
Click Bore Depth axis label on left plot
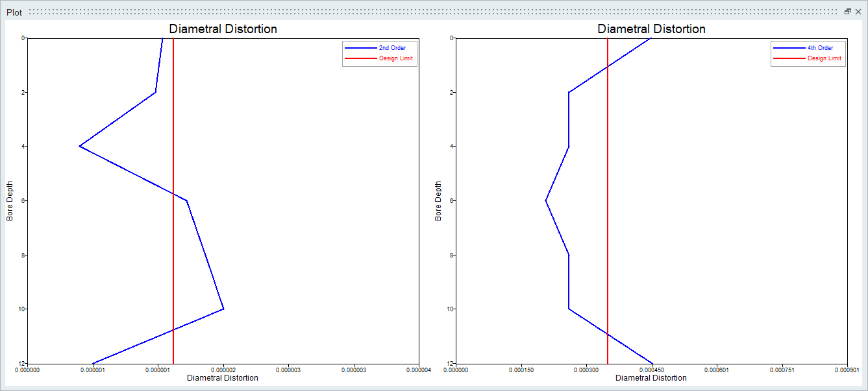[x=10, y=200]
